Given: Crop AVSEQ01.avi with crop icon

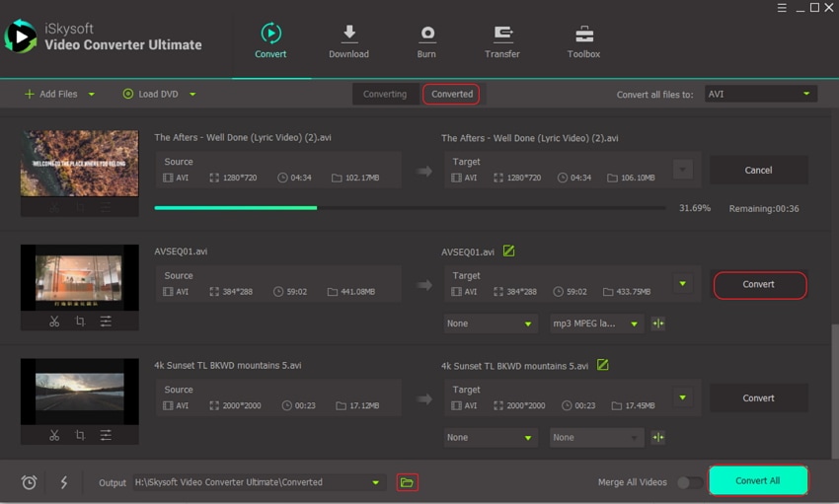Looking at the screenshot, I should coord(80,322).
